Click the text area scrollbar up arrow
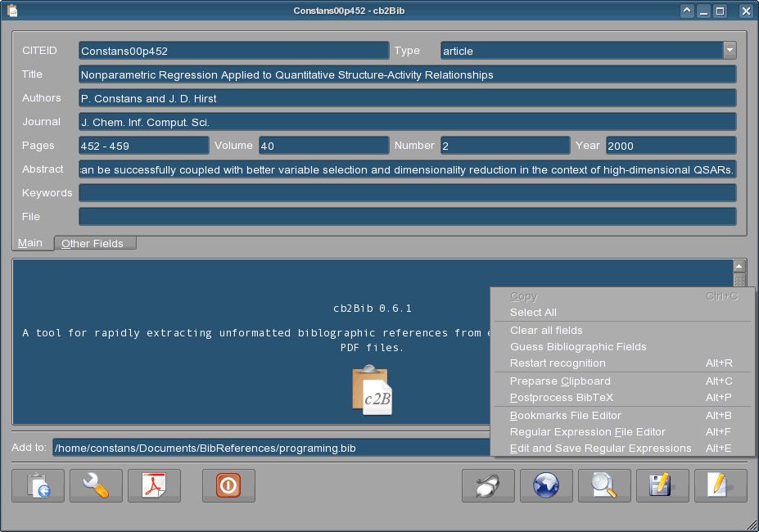The image size is (759, 532). 739,266
